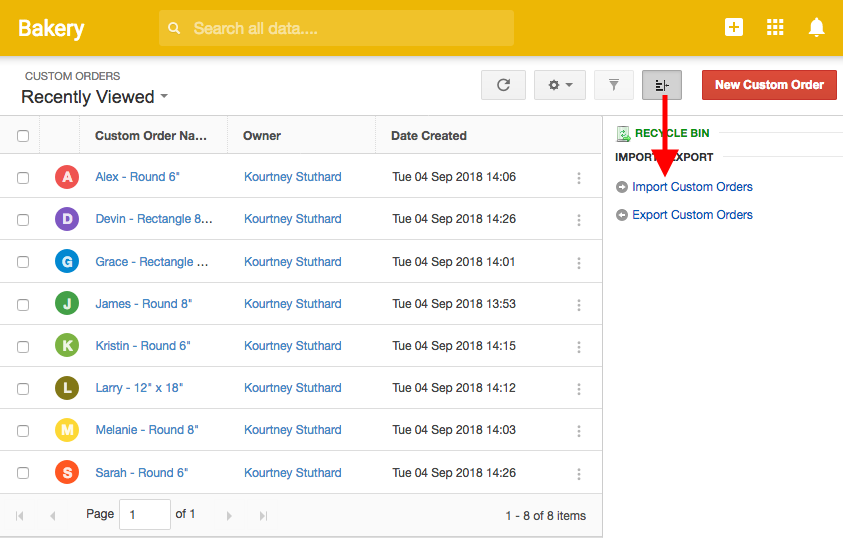This screenshot has width=843, height=539.
Task: Click date Tue 04 Sep 2018 13:53
Action: pyautogui.click(x=454, y=304)
